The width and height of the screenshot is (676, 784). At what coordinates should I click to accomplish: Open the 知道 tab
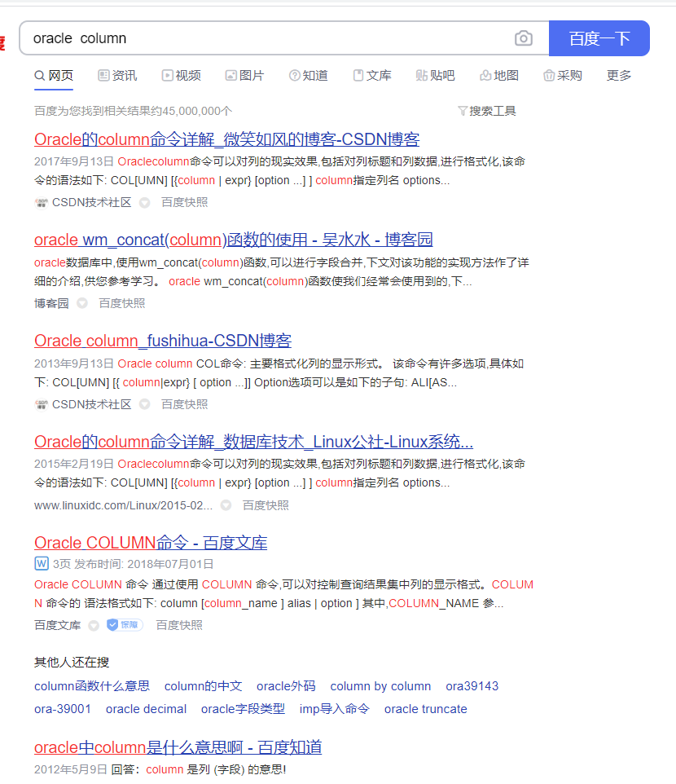309,76
